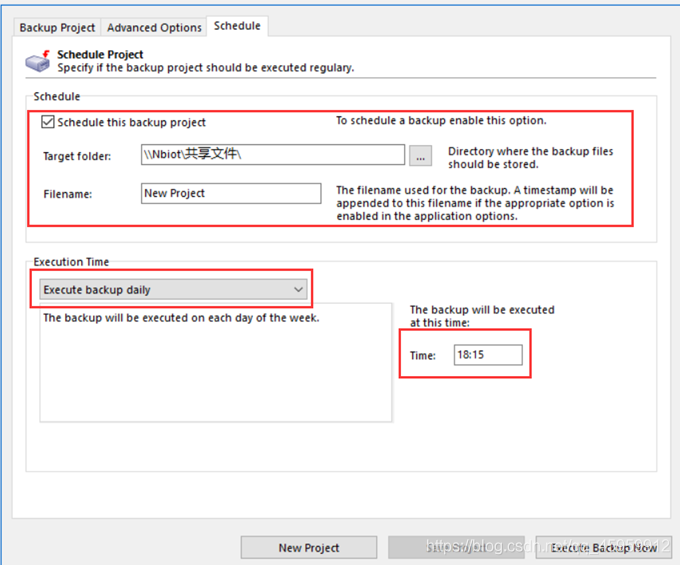Click the Execute Backup Now button
The width and height of the screenshot is (680, 565).
click(x=604, y=548)
